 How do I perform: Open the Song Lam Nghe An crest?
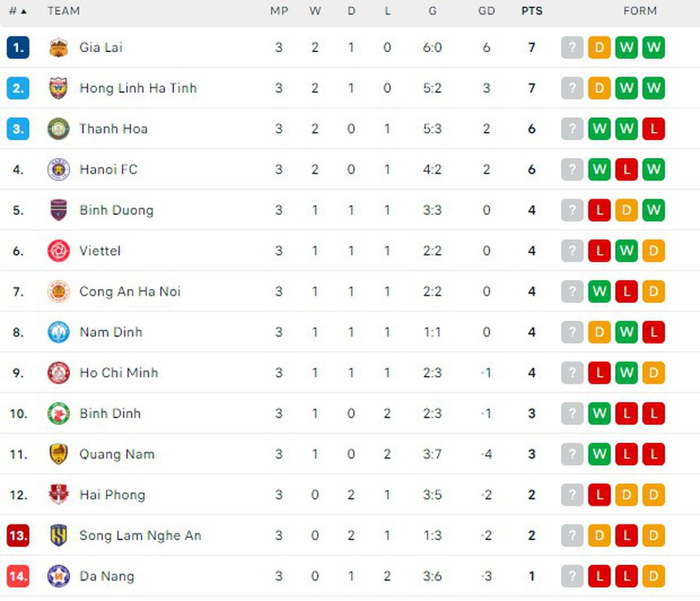pos(58,536)
